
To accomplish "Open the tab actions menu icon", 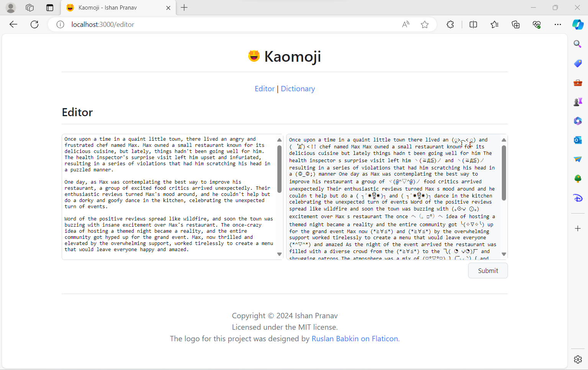I will [50, 8].
